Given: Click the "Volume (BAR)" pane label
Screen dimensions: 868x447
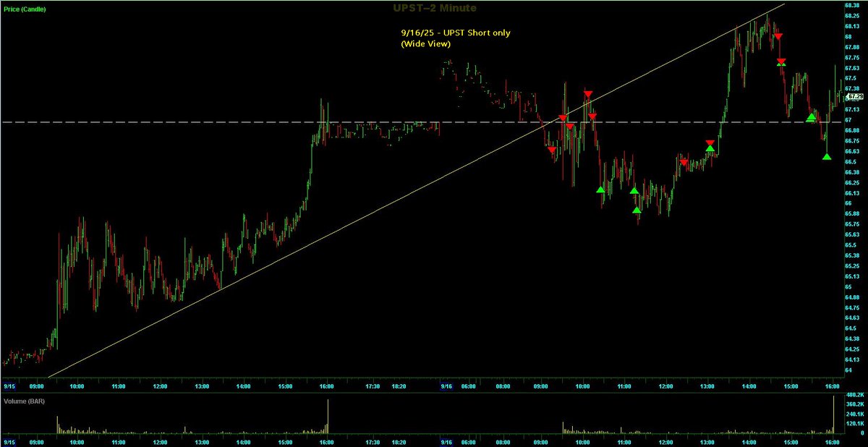Looking at the screenshot, I should (23, 400).
